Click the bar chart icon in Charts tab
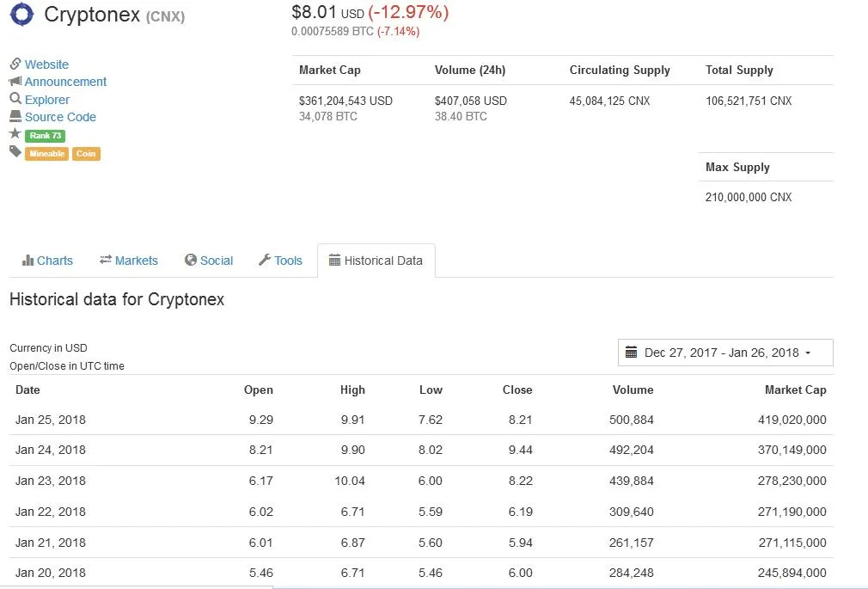The image size is (868, 589). tap(28, 260)
